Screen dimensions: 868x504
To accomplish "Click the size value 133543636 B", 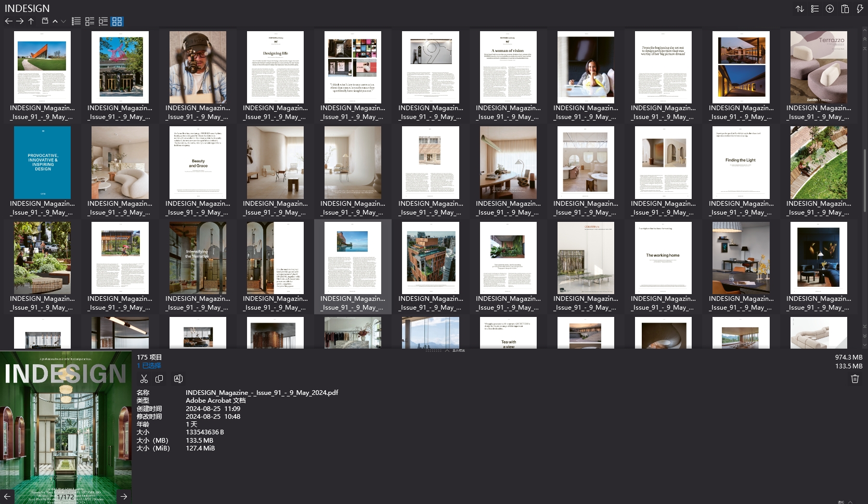I will 205,432.
